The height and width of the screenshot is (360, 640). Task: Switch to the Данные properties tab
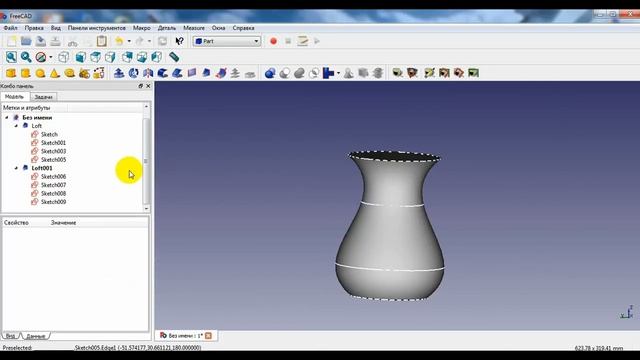(x=36, y=336)
